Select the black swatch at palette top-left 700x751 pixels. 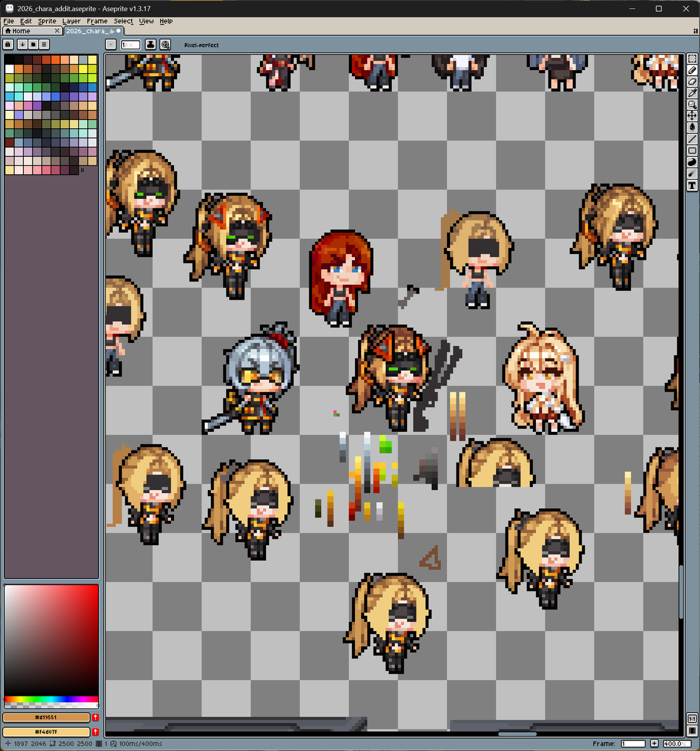pos(9,59)
